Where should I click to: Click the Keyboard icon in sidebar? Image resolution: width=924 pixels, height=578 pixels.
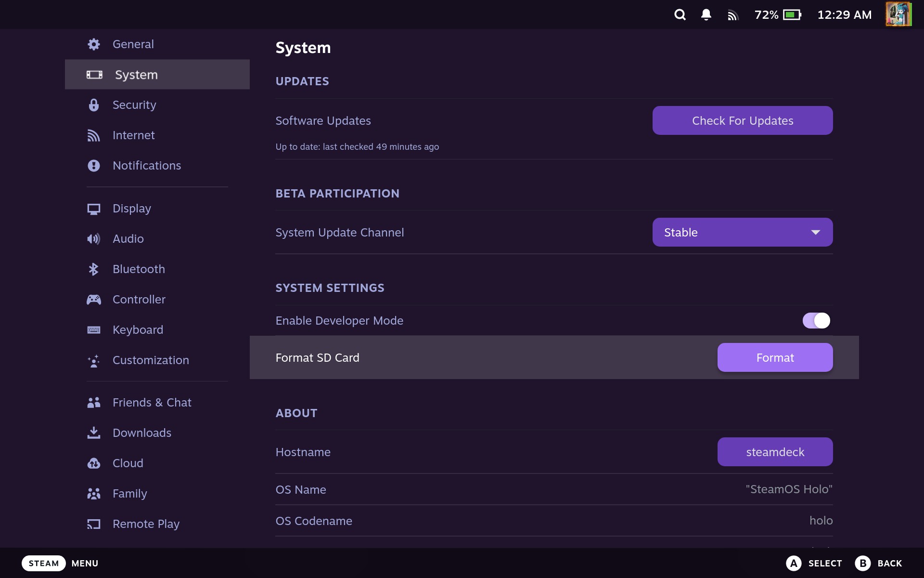[x=94, y=330]
